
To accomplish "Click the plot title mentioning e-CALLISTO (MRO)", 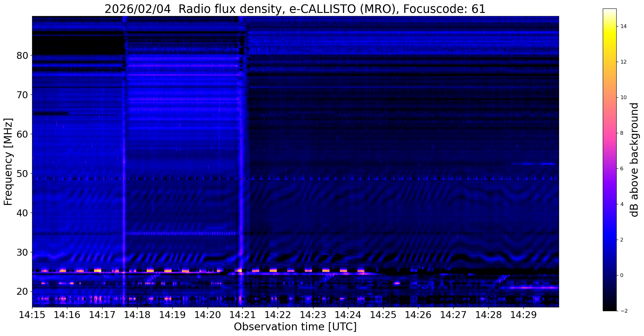I will [x=295, y=9].
